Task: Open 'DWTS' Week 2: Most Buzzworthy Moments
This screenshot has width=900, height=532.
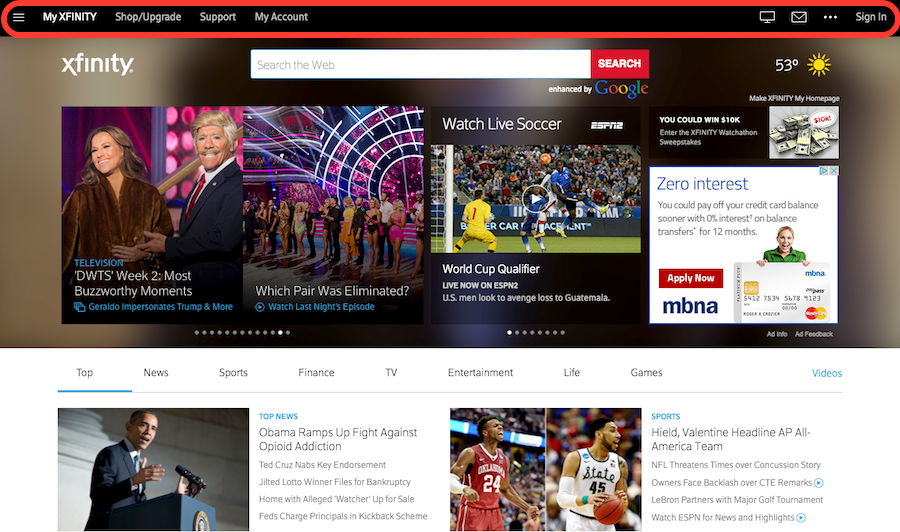Action: (x=133, y=284)
